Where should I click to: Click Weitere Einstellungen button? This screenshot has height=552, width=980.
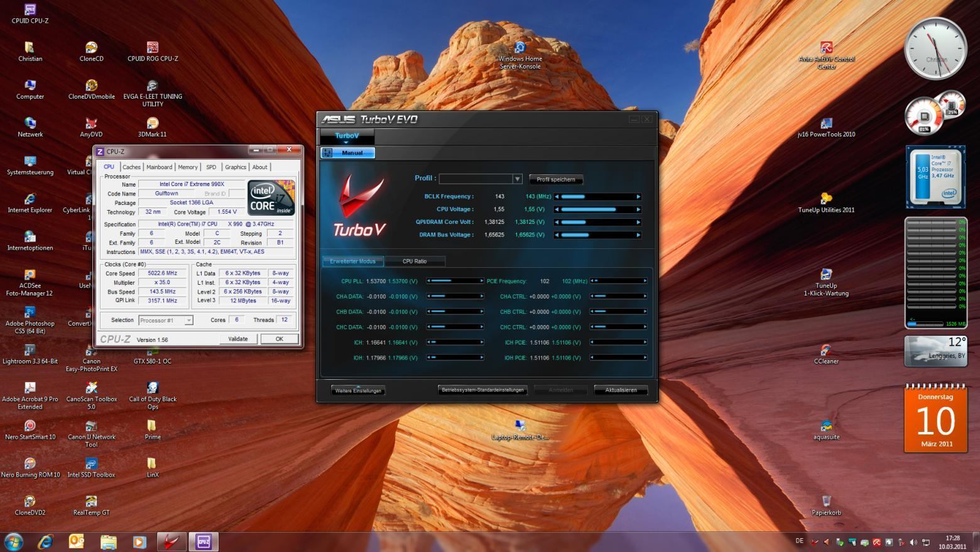[358, 390]
